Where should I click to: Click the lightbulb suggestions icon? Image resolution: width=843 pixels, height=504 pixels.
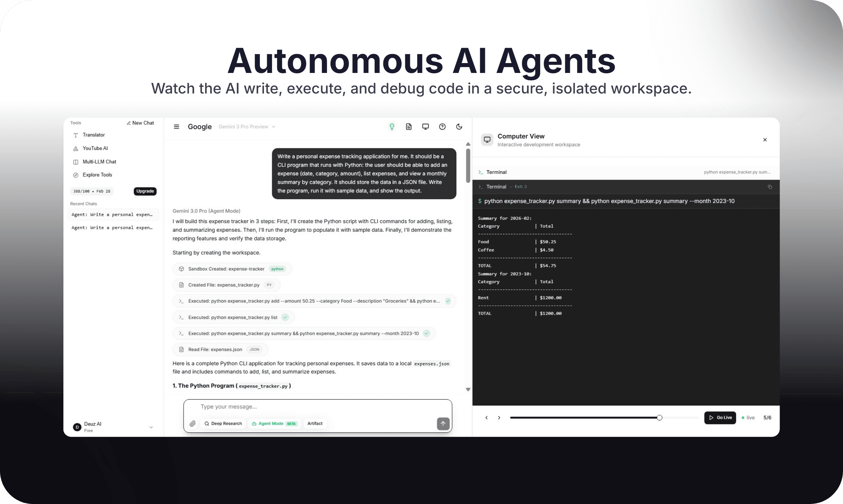pos(392,126)
